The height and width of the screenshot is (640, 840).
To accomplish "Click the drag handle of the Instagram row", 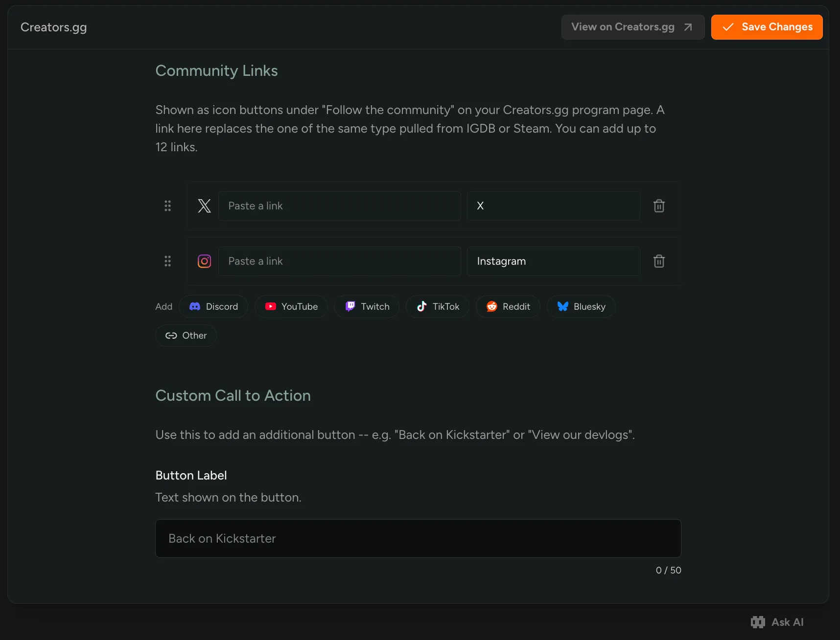I will (167, 261).
